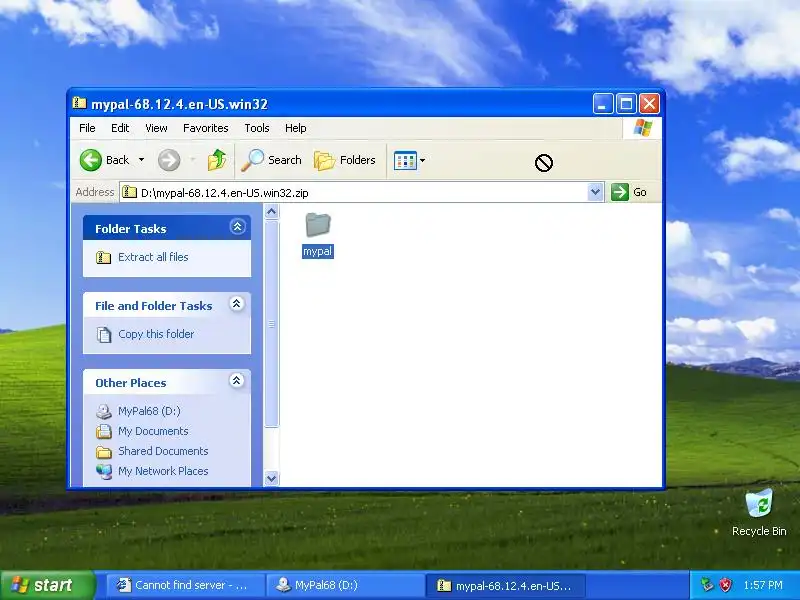Viewport: 800px width, 600px height.
Task: Click the Copy this folder icon
Action: [104, 334]
